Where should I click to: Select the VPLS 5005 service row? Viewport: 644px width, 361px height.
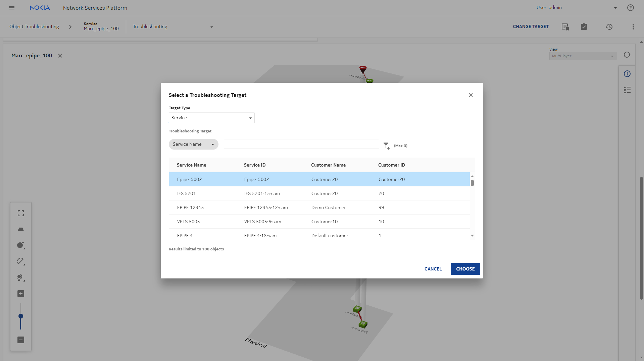coord(319,222)
